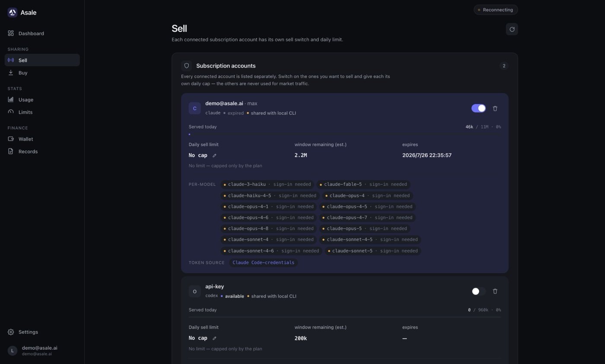Click the Sell broadcast icon in sidebar

click(11, 60)
